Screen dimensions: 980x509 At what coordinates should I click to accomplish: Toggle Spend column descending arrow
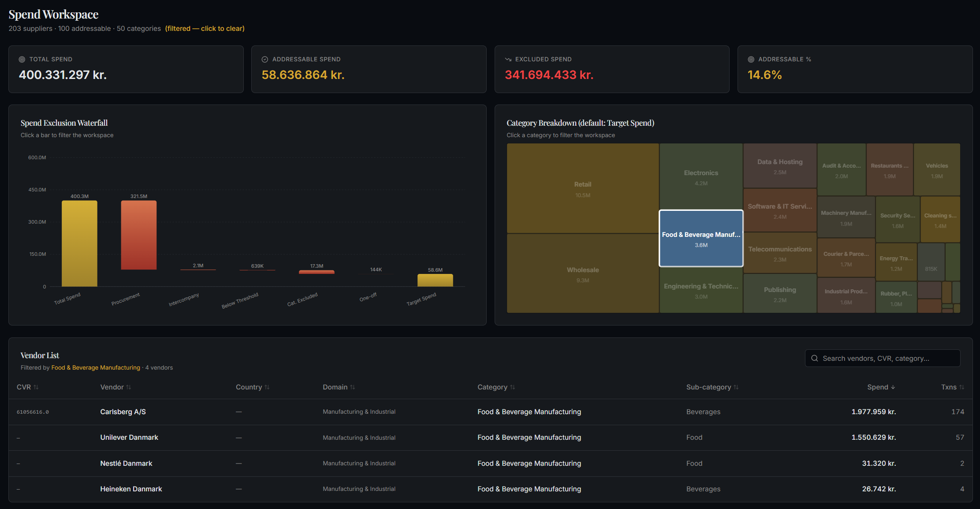(893, 387)
